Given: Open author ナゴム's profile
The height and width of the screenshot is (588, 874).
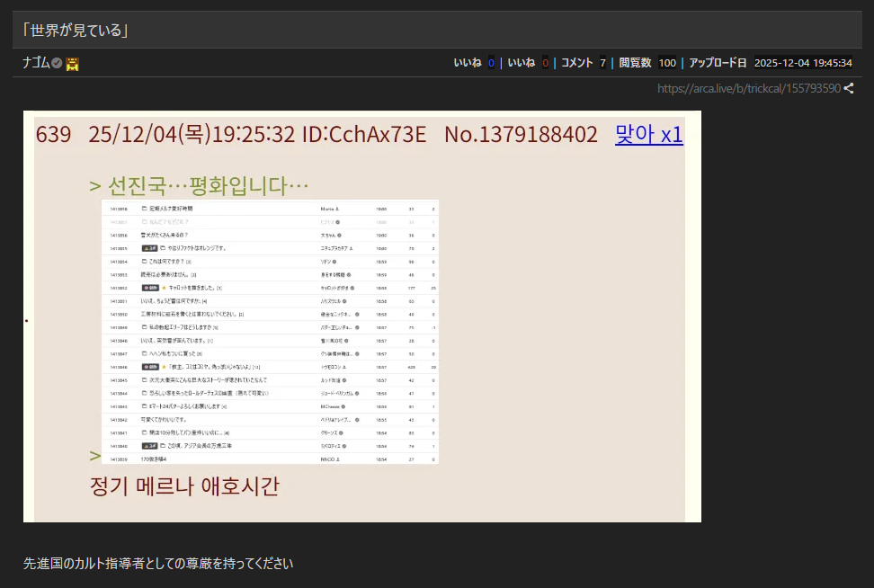Looking at the screenshot, I should tap(36, 63).
